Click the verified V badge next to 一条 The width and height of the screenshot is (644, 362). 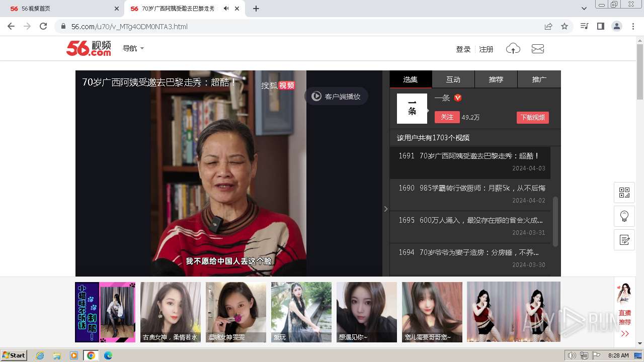tap(458, 98)
